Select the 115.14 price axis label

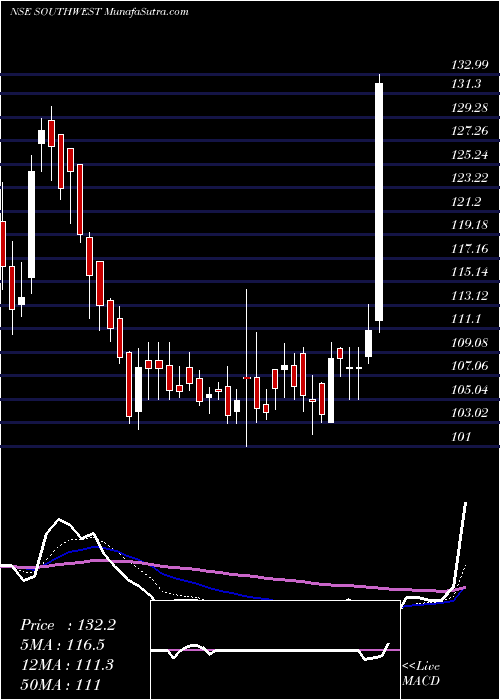(470, 272)
